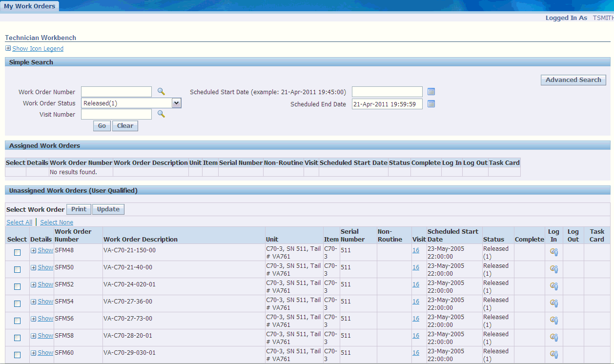This screenshot has width=614, height=364.
Task: Show details for work order SFM54
Action: 42,302
